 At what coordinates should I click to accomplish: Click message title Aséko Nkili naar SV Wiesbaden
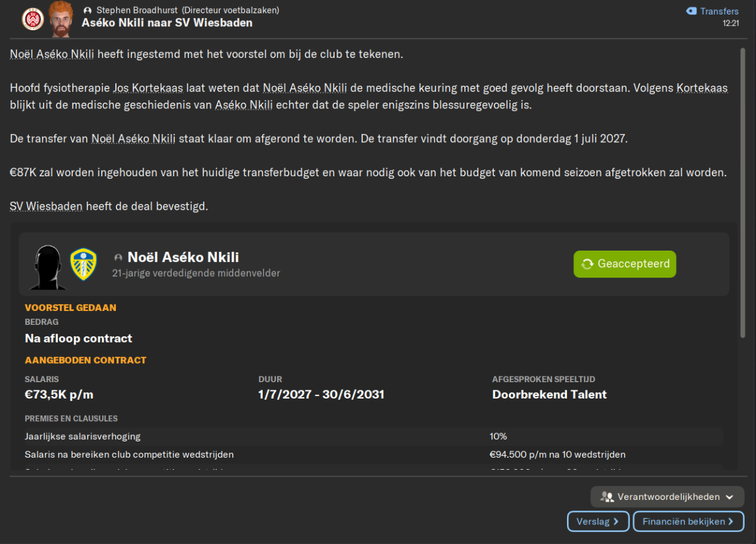[167, 23]
